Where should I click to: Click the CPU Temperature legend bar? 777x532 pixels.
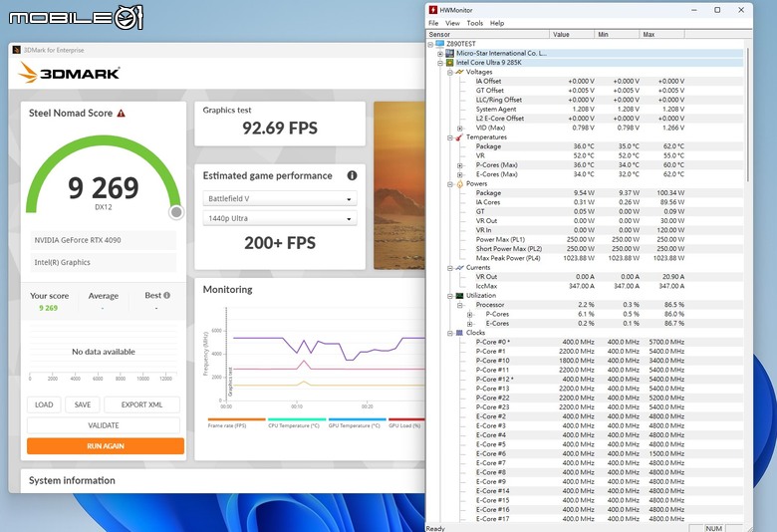tap(297, 419)
